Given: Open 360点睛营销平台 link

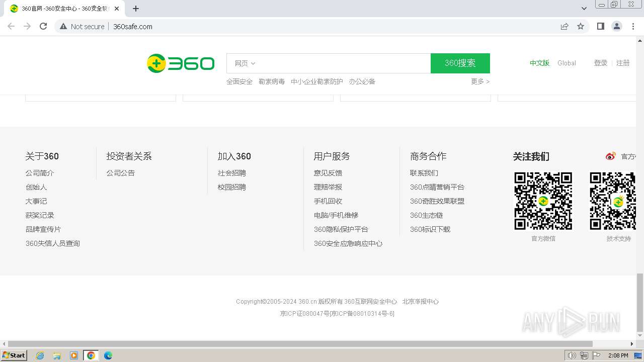Looking at the screenshot, I should pyautogui.click(x=437, y=187).
